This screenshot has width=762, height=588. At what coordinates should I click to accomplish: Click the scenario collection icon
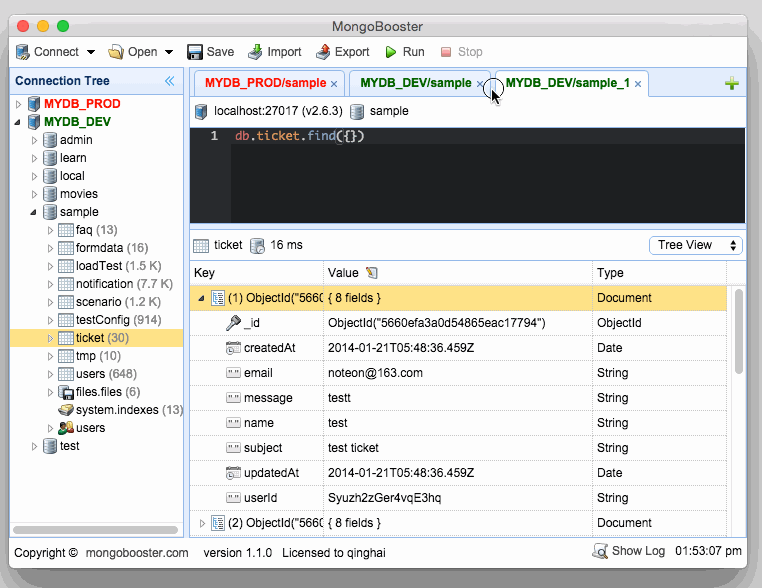pyautogui.click(x=66, y=302)
